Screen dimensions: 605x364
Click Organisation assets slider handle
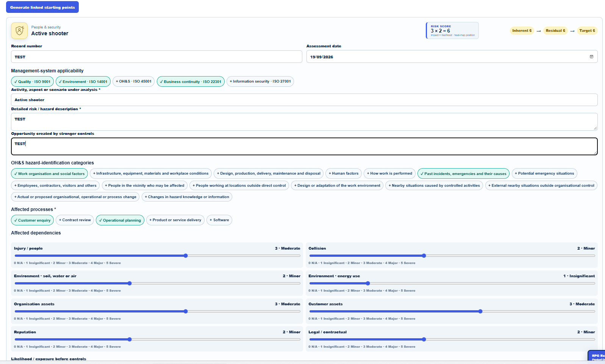pyautogui.click(x=186, y=311)
